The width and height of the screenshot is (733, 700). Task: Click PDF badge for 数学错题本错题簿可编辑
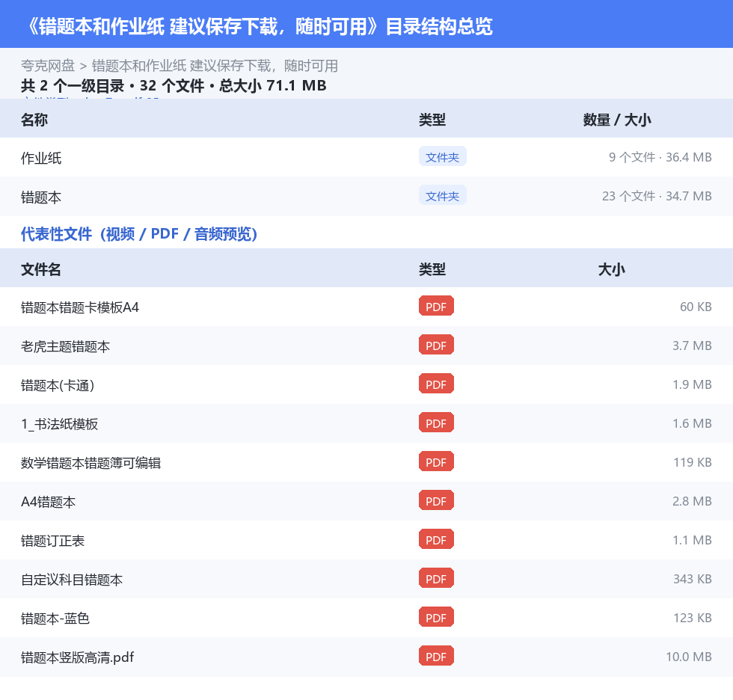pyautogui.click(x=436, y=461)
